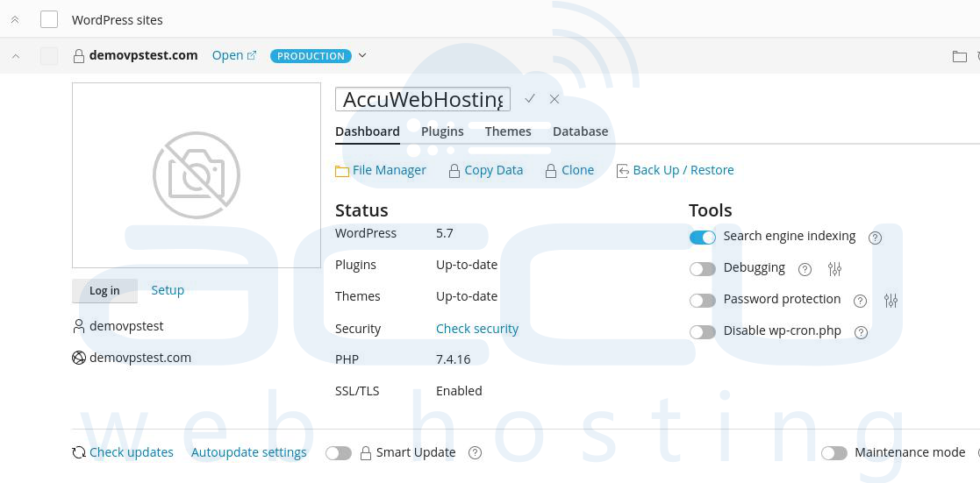
Task: Collapse the demovpstest.com site row
Action: point(17,56)
